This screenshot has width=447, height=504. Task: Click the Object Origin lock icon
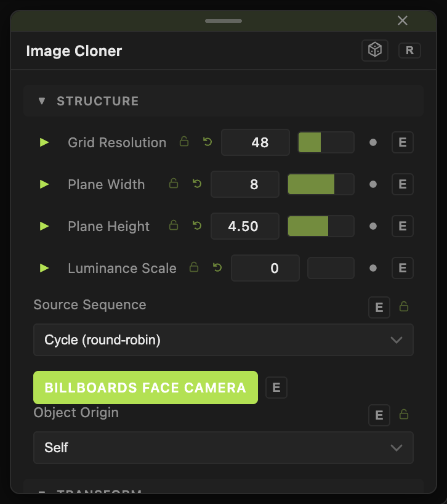click(404, 414)
